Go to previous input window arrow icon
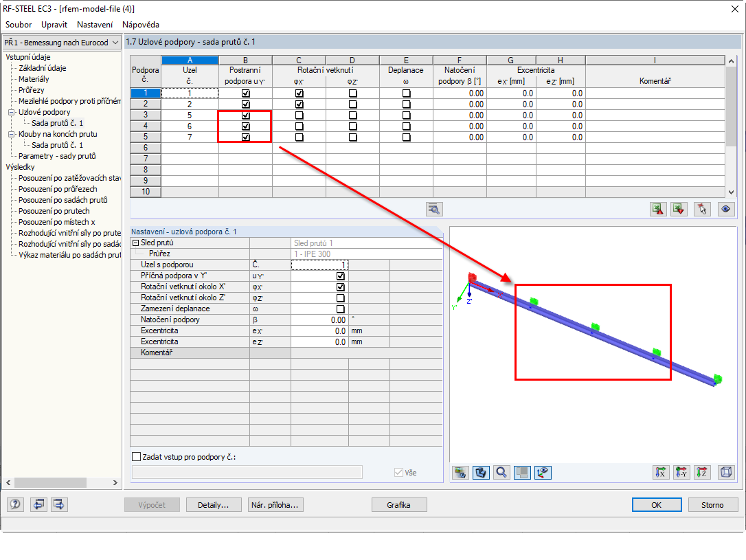The image size is (746, 560). [38, 504]
